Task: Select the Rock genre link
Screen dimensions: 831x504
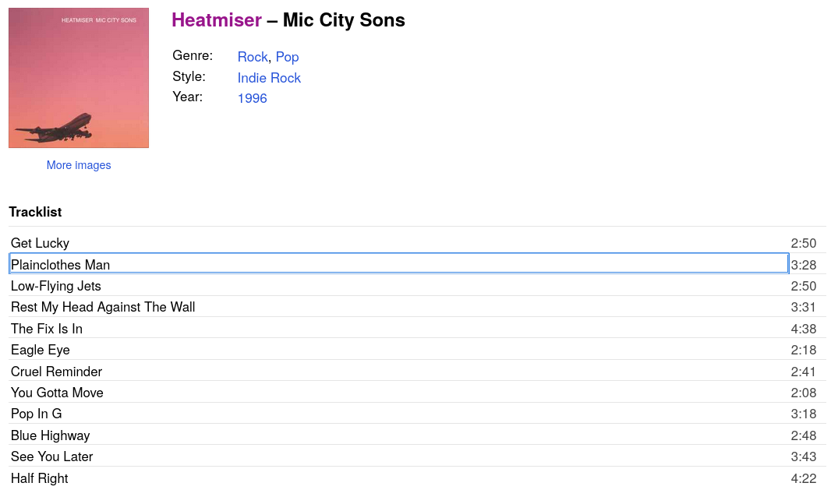Action: tap(253, 57)
